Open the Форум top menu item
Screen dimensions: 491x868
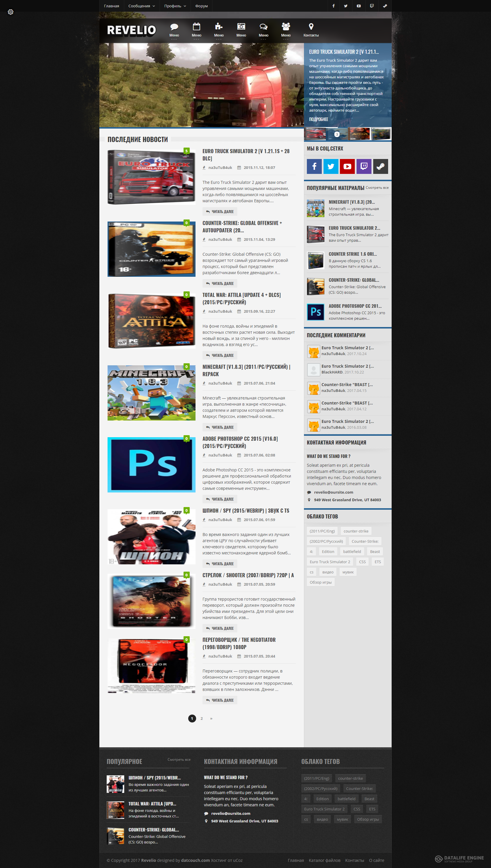[201, 6]
